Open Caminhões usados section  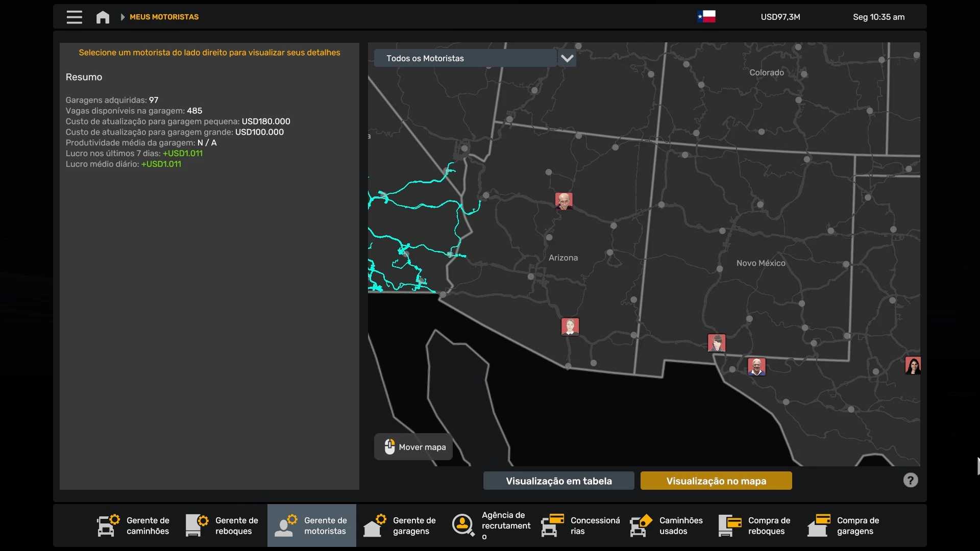point(667,525)
